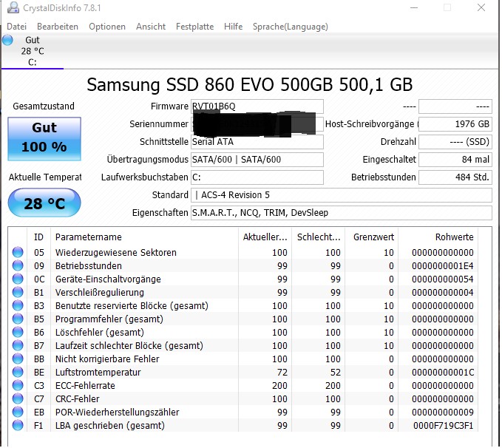The width and height of the screenshot is (502, 448).
Task: Click status orb for CRC-Fehler row
Action: click(18, 398)
